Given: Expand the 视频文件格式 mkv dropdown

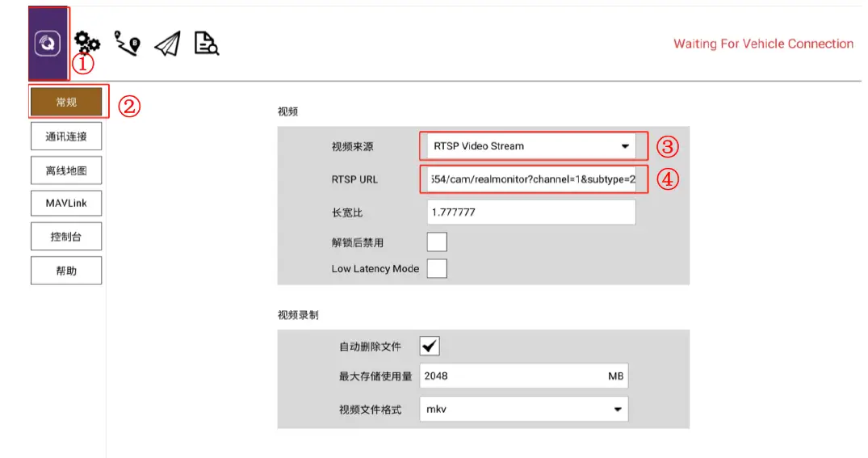Looking at the screenshot, I should [524, 409].
